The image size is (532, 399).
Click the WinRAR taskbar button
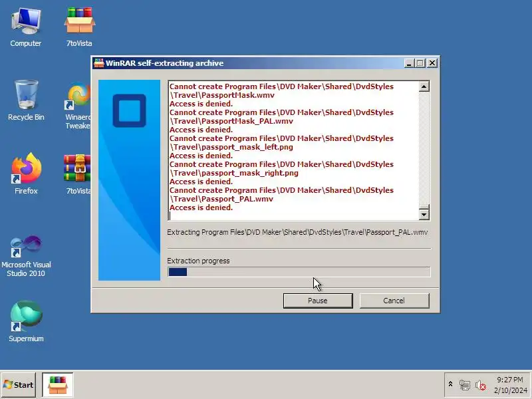click(58, 385)
